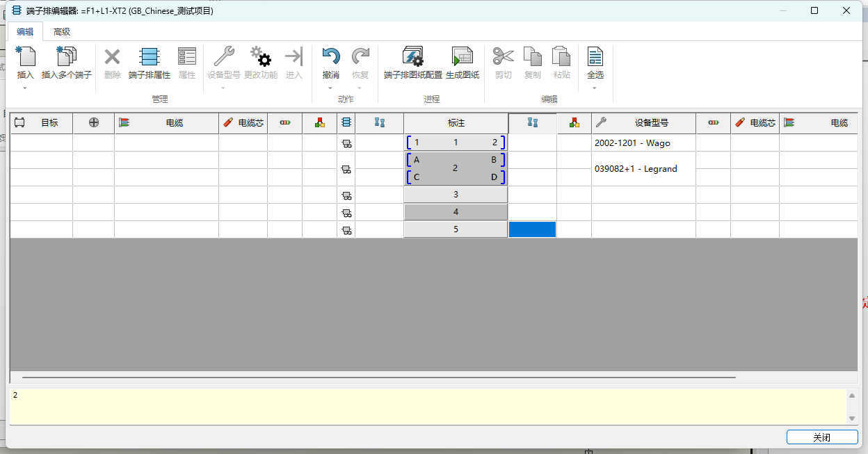Click the 更改功能 gear icon

(260, 57)
